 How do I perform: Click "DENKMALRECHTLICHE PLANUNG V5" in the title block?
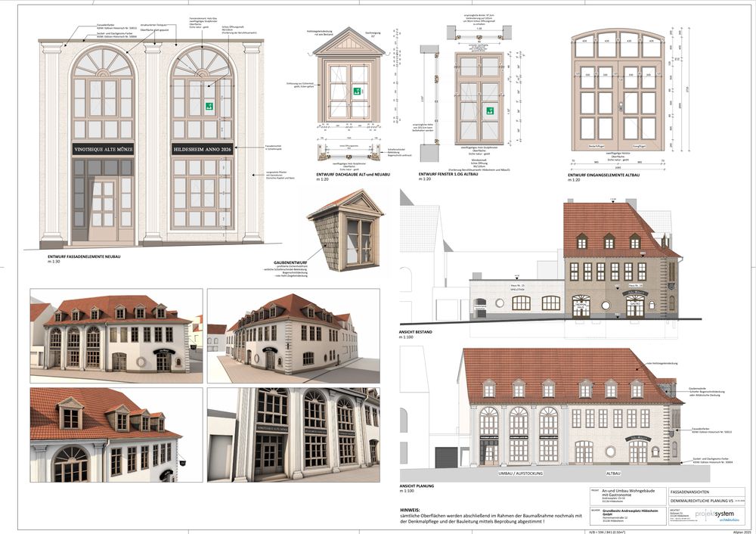tap(702, 501)
